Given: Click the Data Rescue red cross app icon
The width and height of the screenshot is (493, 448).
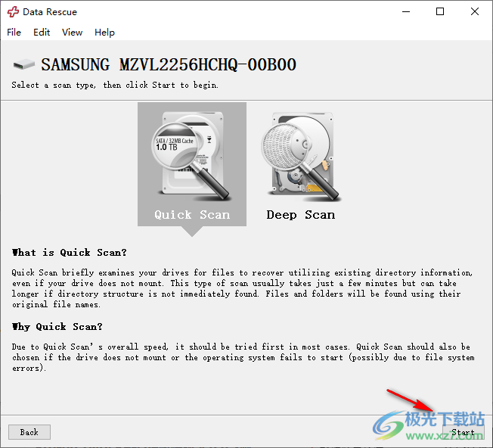Looking at the screenshot, I should click(12, 12).
